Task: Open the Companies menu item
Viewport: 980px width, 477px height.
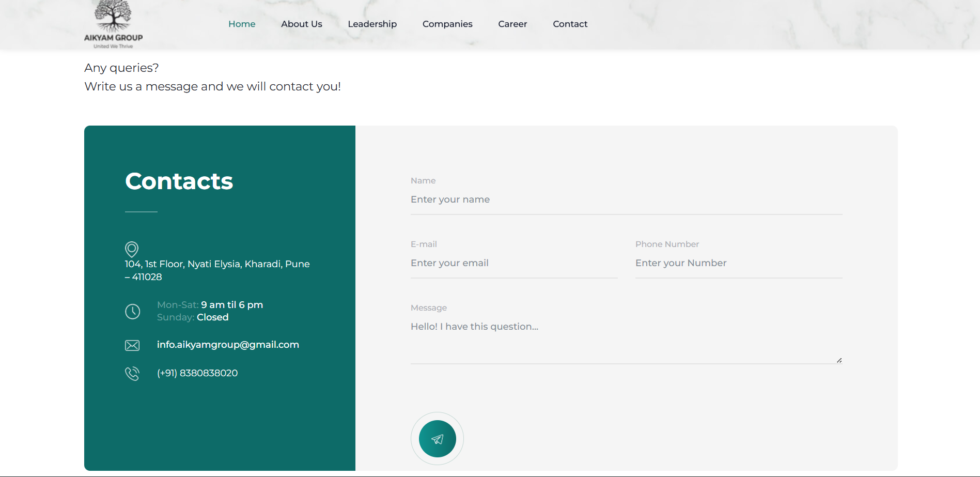Action: (447, 24)
